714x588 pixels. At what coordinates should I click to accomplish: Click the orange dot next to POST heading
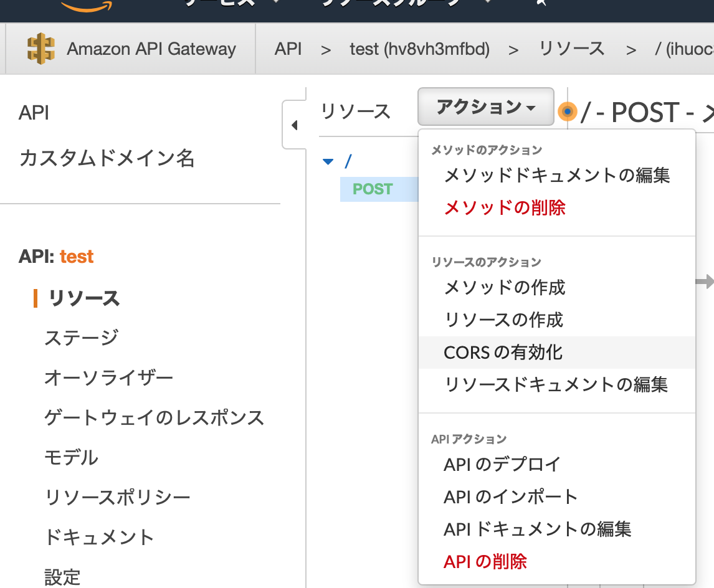pyautogui.click(x=568, y=111)
